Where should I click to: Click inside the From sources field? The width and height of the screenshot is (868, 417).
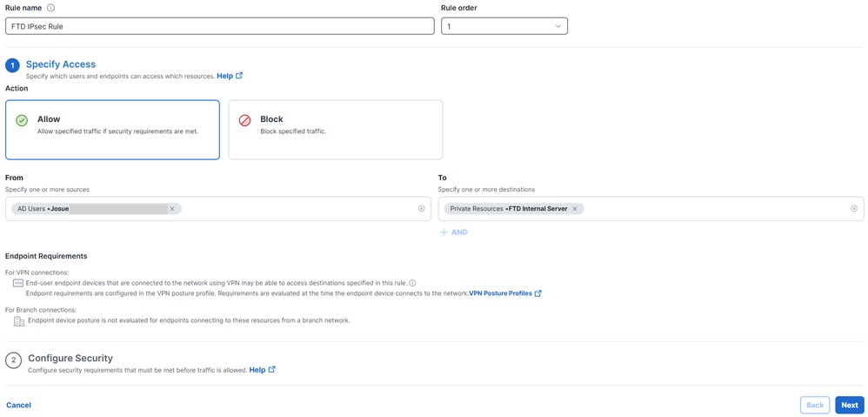(x=296, y=209)
